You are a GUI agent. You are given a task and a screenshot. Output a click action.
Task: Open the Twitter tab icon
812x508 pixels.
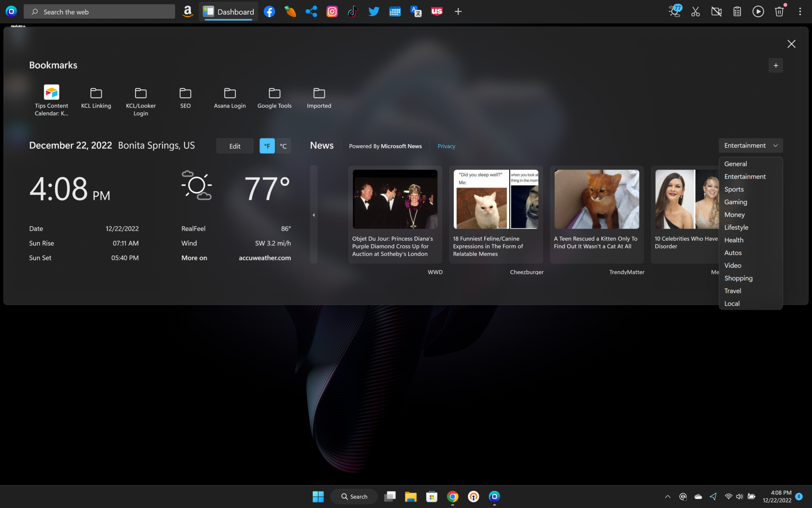pos(373,12)
